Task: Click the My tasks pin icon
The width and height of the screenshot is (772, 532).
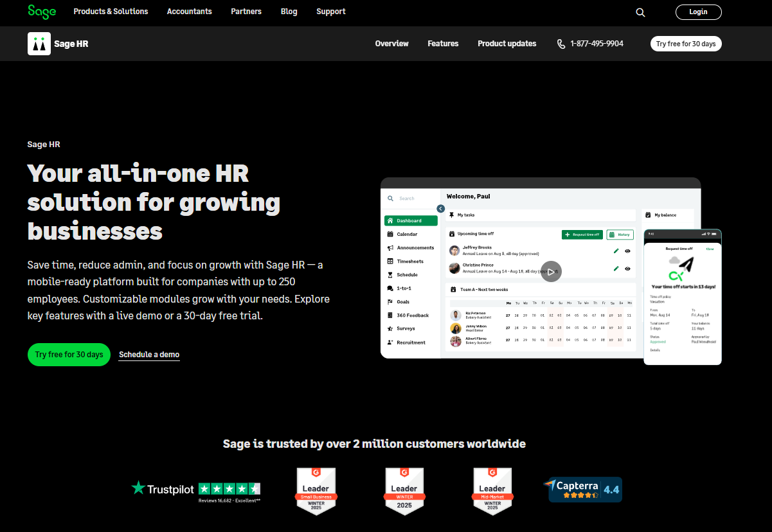Action: pos(452,215)
